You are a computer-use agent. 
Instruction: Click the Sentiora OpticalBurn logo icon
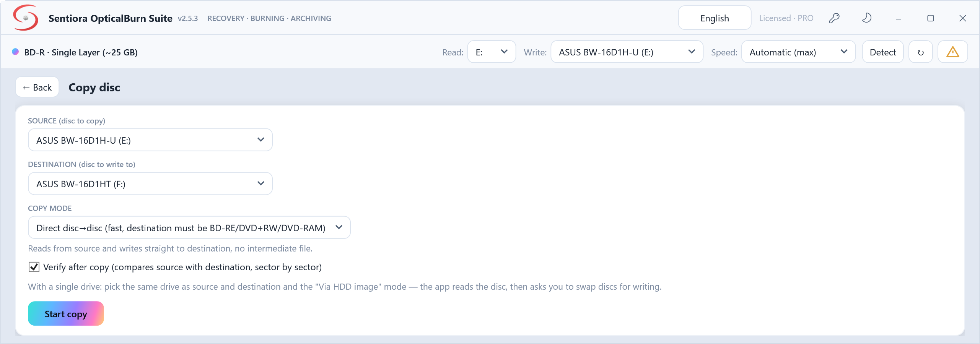tap(26, 18)
